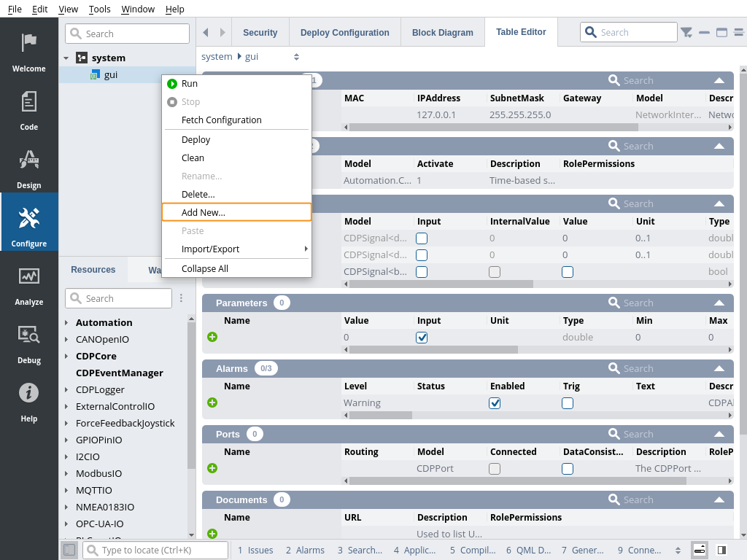Screen dimensions: 747x560
Task: Open the Analyze mode
Action: coord(29,284)
